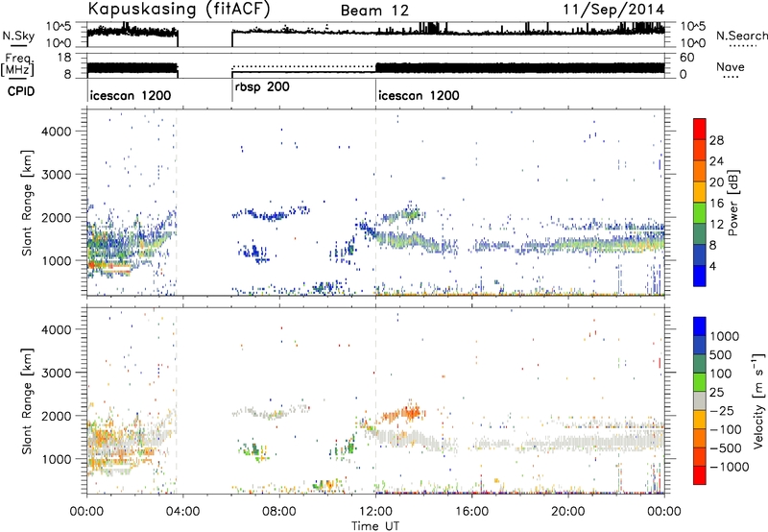Select the 4 tick on Power colorbar
Screen dimensions: 768x532
coord(713,266)
